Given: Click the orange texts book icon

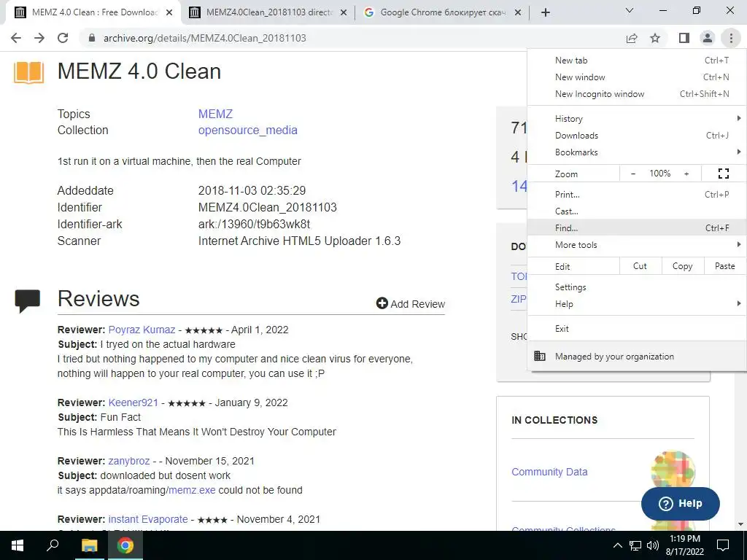Looking at the screenshot, I should click(x=28, y=72).
